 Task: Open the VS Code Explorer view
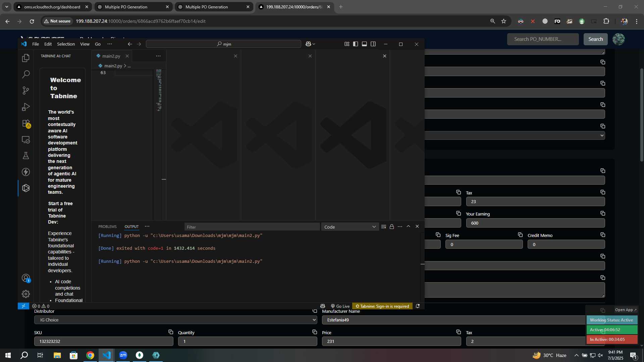(x=26, y=58)
